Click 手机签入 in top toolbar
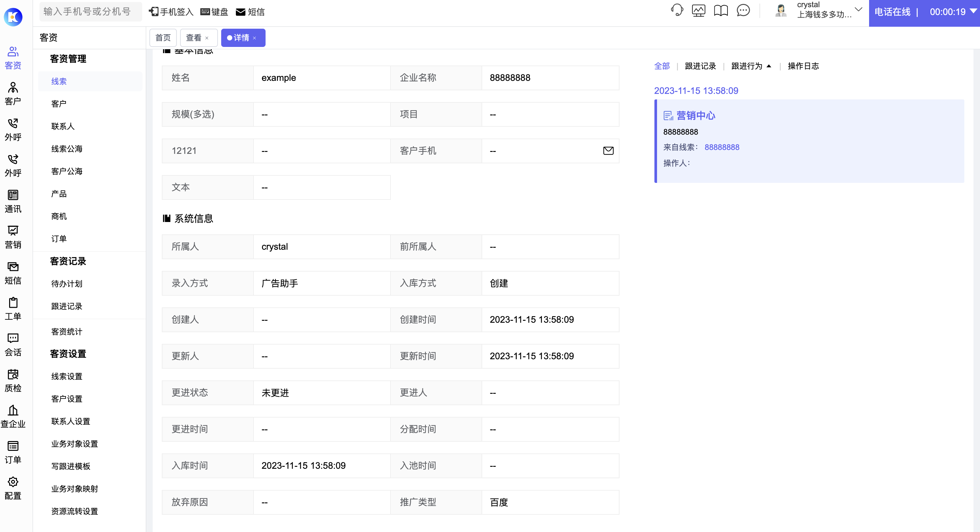The image size is (980, 532). 171,12
